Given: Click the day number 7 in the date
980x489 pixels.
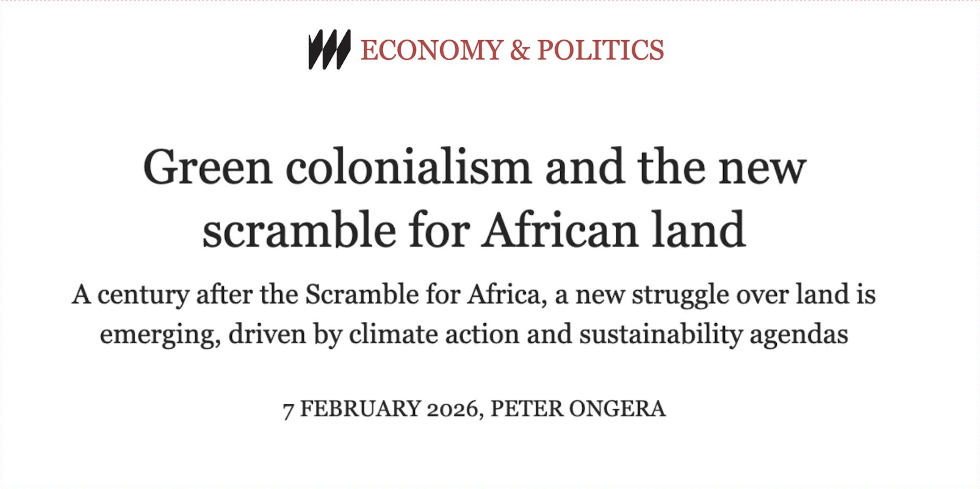Looking at the screenshot, I should [288, 409].
